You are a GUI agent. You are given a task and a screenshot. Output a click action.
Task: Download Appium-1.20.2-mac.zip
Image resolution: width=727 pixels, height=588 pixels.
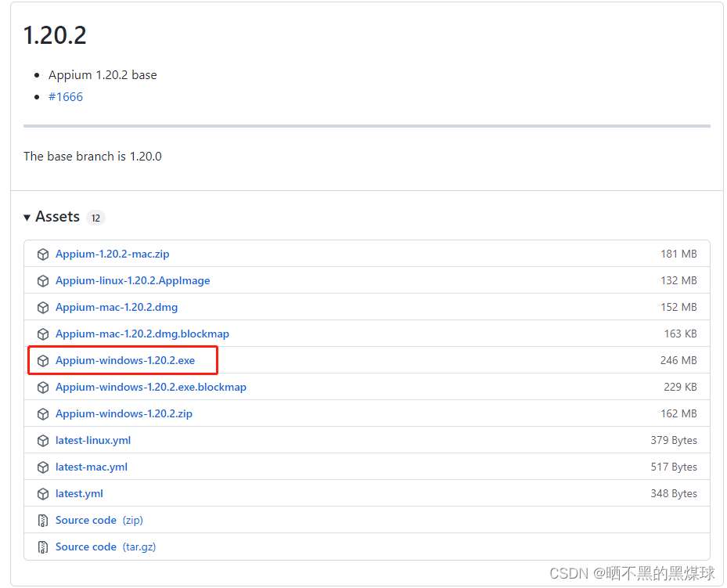point(112,254)
